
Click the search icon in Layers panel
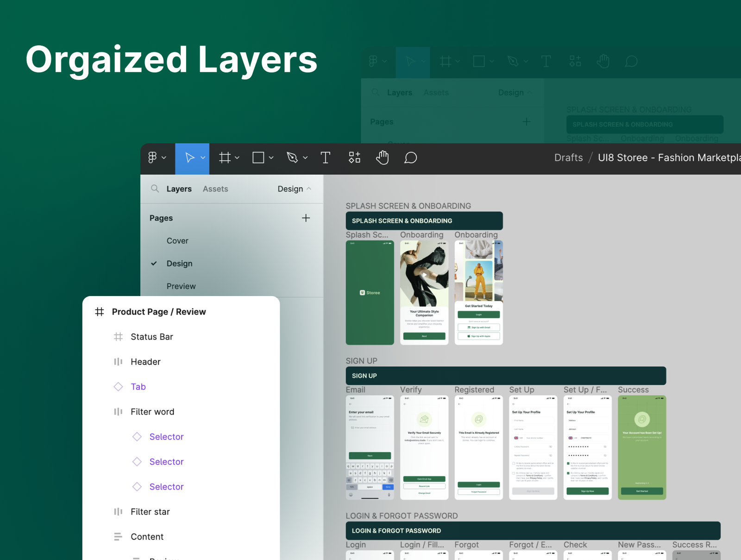tap(155, 189)
